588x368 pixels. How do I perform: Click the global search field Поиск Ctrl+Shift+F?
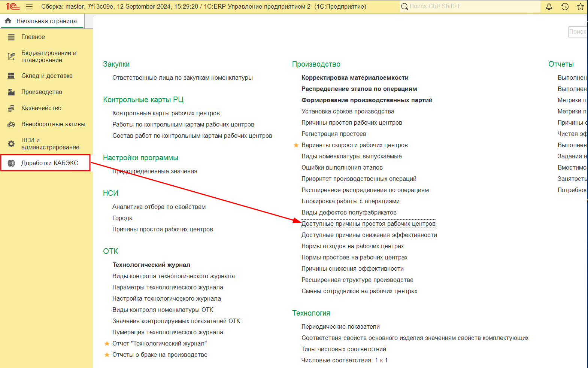pyautogui.click(x=470, y=6)
